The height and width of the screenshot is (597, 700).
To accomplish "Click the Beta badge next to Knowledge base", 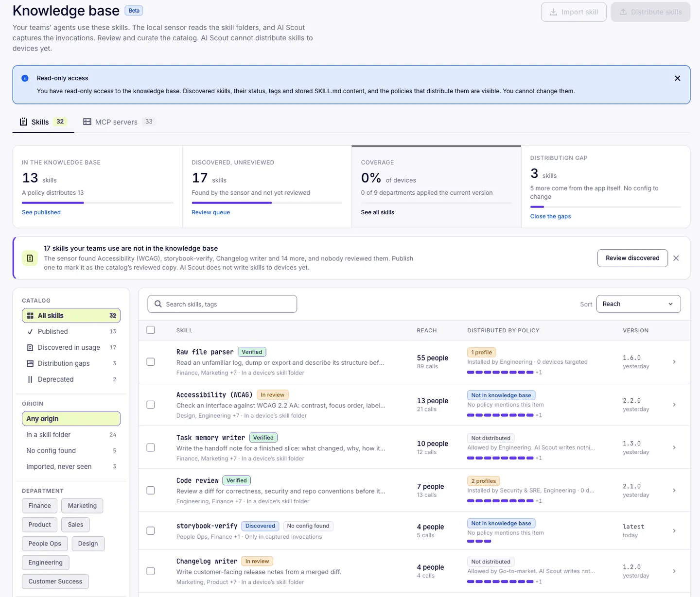I will pyautogui.click(x=134, y=11).
